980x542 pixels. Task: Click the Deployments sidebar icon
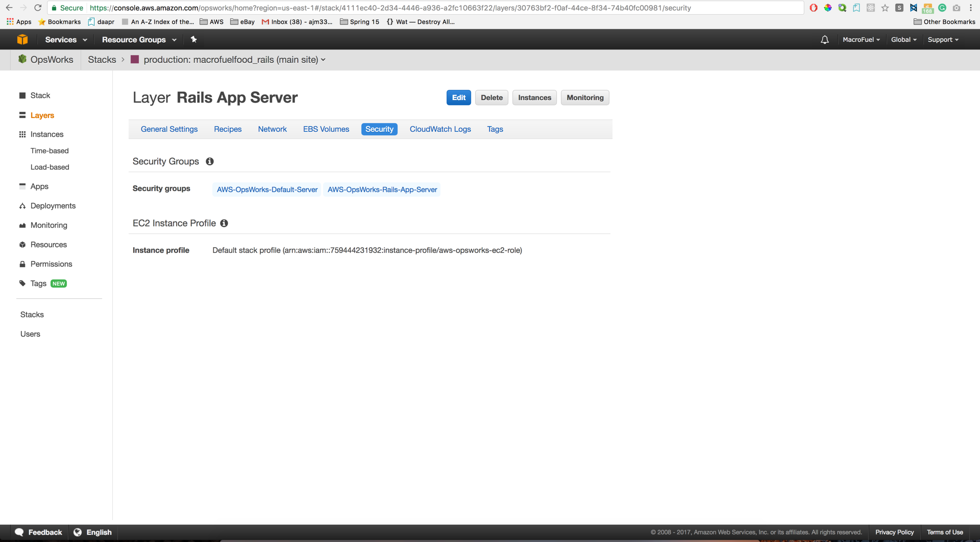22,206
